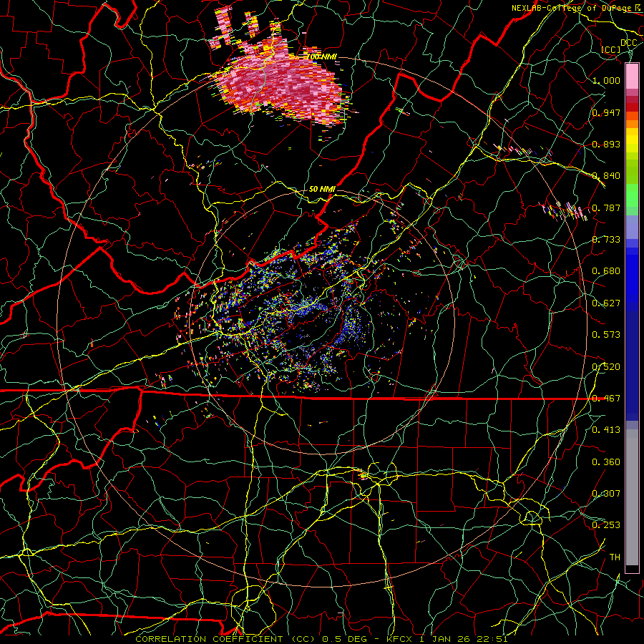Click the 0.253 color scale value
The width and height of the screenshot is (644, 644).
point(606,525)
